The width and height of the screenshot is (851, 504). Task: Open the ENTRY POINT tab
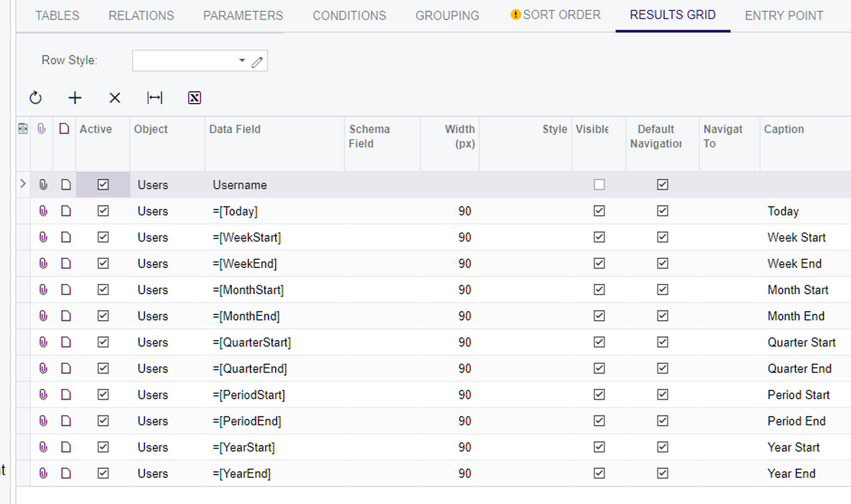(784, 16)
